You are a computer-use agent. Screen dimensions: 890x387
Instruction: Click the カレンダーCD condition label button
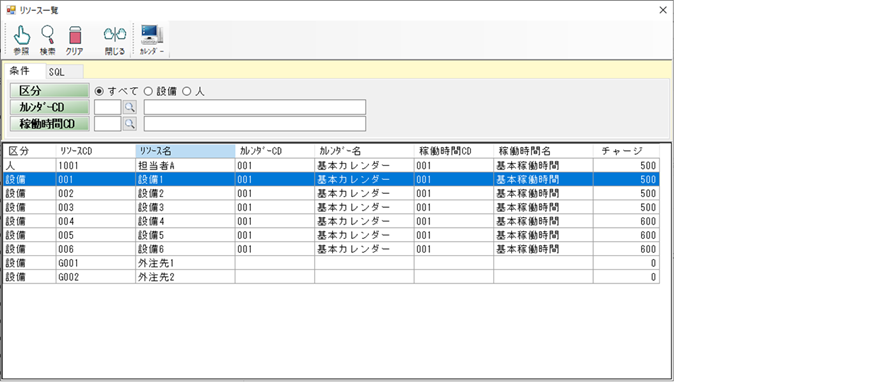point(49,107)
